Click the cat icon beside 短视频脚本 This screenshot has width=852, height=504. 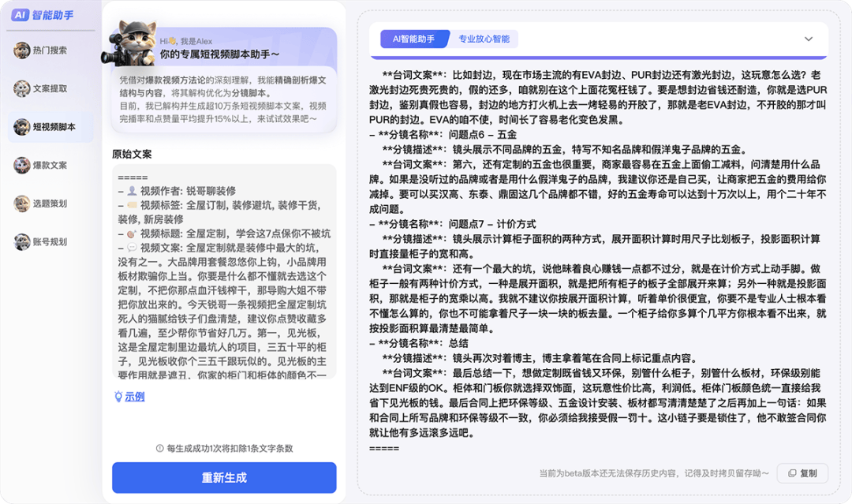pos(21,126)
